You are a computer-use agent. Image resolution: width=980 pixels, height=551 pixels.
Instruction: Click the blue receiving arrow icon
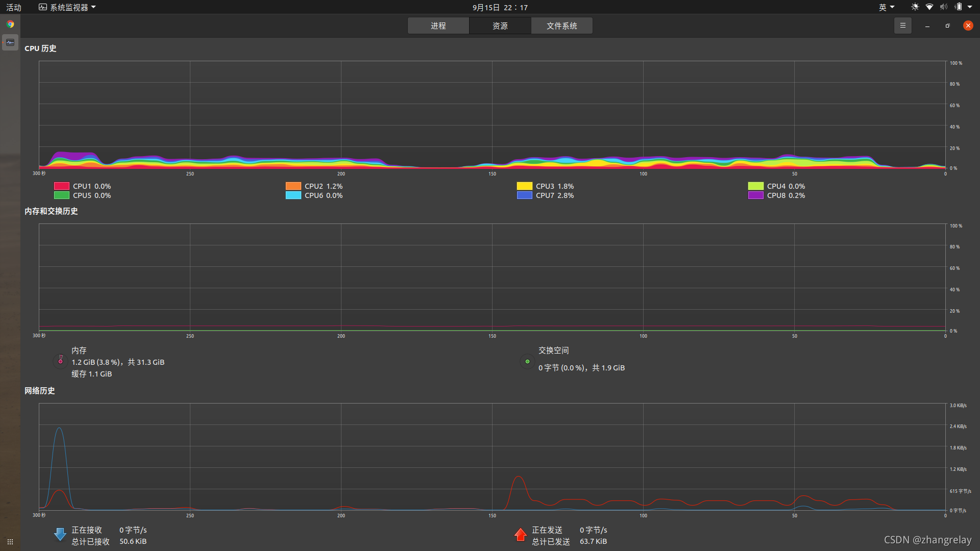60,535
